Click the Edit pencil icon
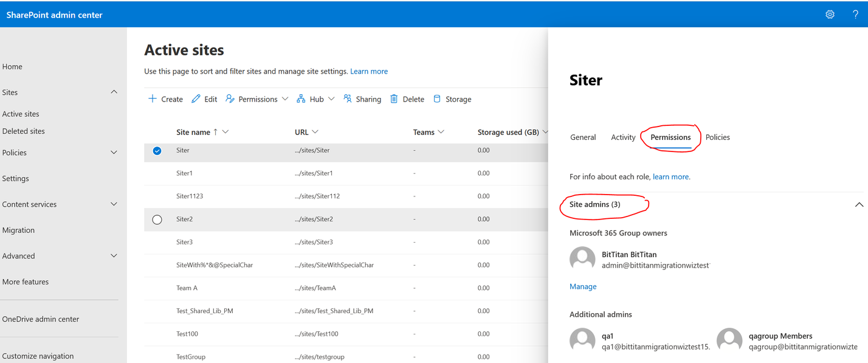 (x=196, y=99)
